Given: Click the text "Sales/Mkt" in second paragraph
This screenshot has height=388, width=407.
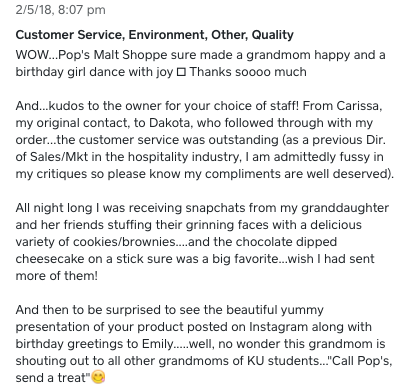Looking at the screenshot, I should [59, 157].
